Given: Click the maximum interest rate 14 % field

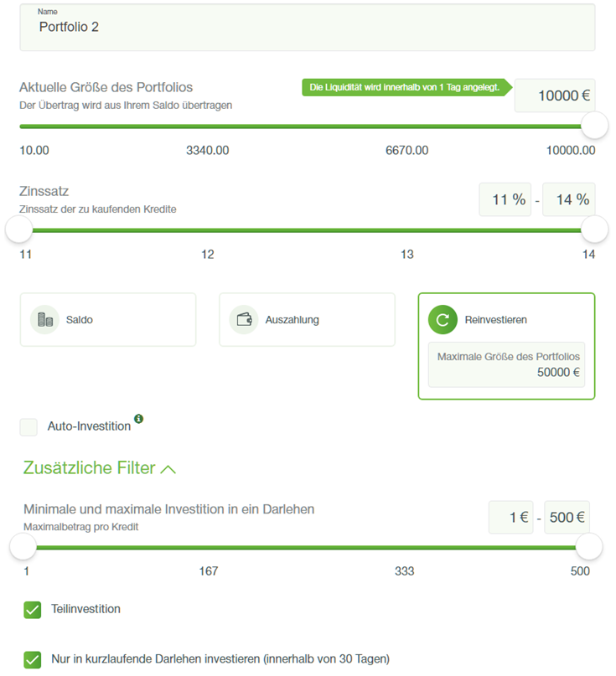Looking at the screenshot, I should click(569, 200).
